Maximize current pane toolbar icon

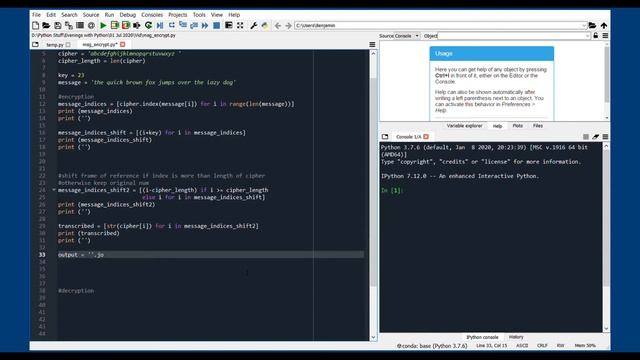point(240,25)
